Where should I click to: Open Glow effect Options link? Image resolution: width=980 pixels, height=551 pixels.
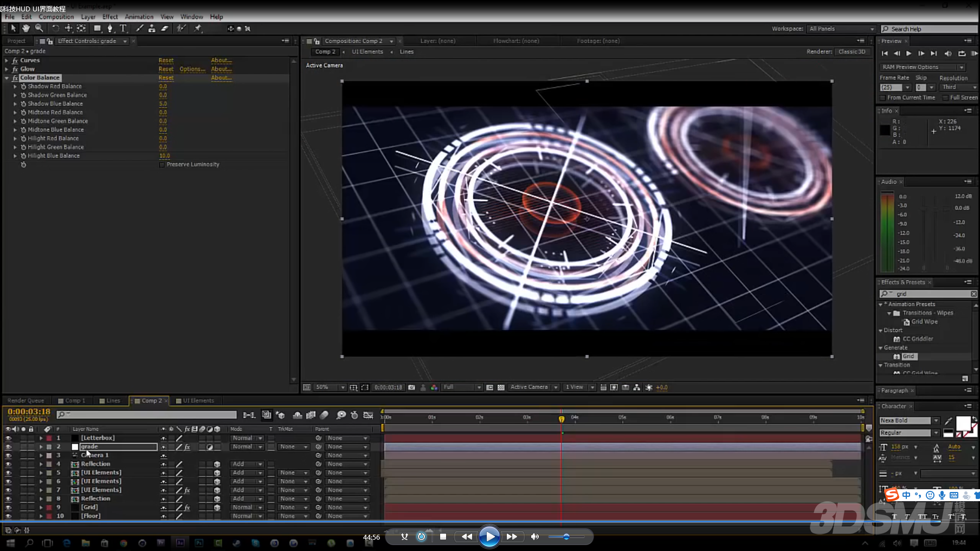[192, 69]
